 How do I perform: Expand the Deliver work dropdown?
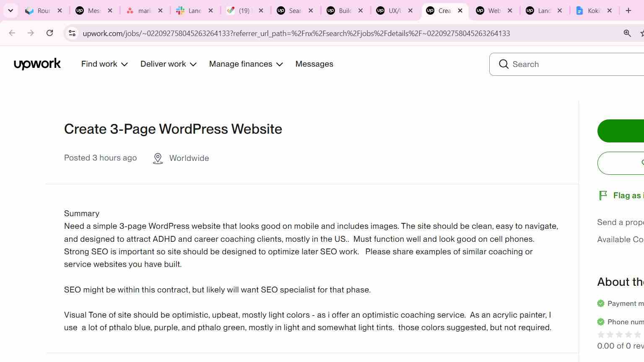click(169, 64)
